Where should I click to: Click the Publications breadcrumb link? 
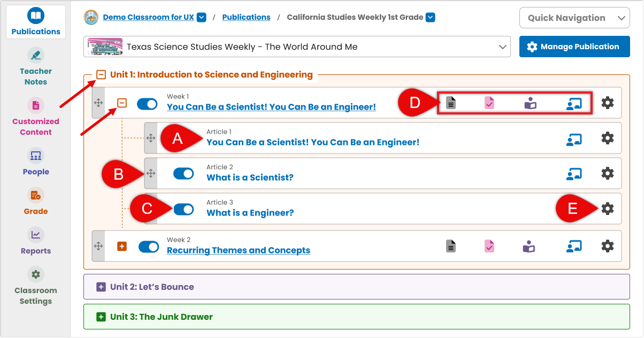point(246,17)
